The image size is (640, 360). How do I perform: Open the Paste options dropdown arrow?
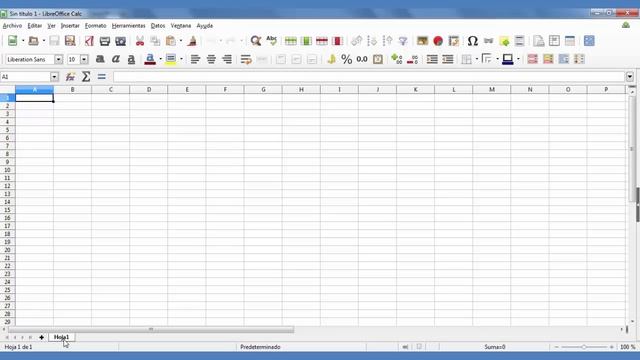tap(181, 41)
